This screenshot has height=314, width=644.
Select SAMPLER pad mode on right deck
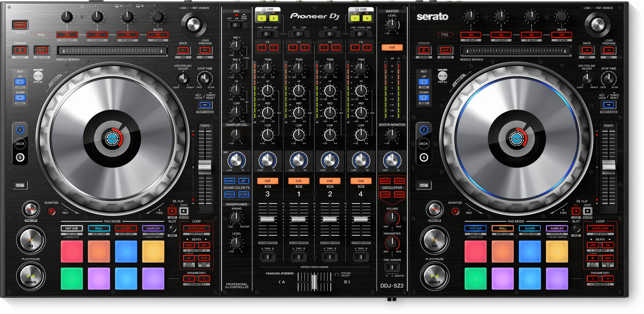[557, 228]
